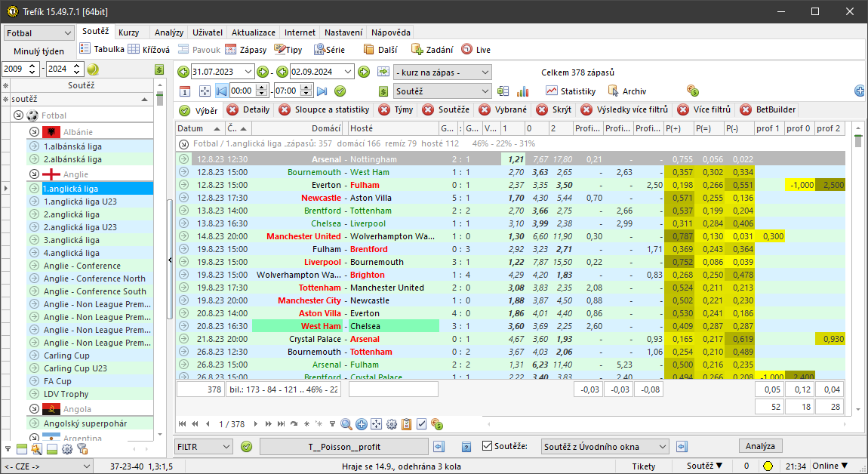Click the T__Poisson__profit filter button
This screenshot has width=868, height=474.
click(343, 446)
